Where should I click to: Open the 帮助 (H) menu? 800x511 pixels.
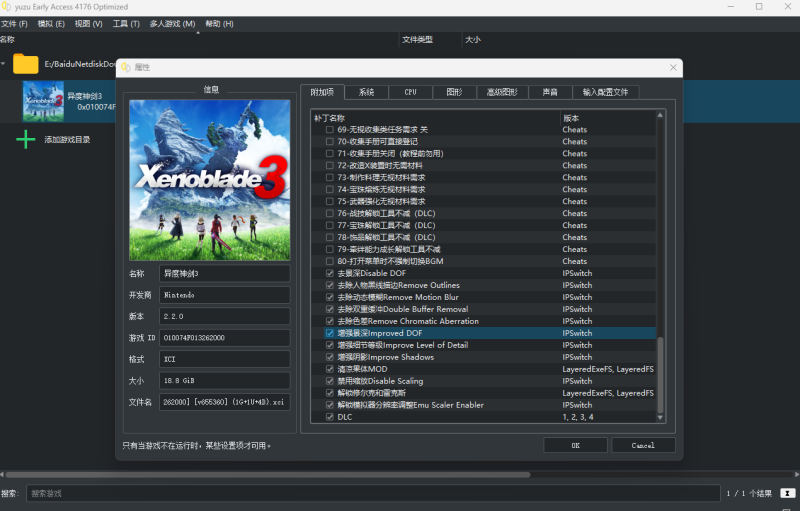click(x=219, y=24)
